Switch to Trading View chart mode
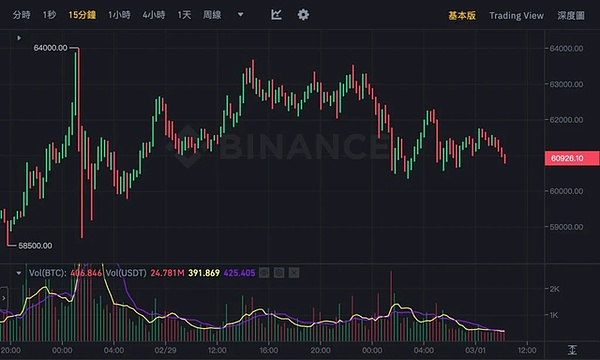 point(516,16)
